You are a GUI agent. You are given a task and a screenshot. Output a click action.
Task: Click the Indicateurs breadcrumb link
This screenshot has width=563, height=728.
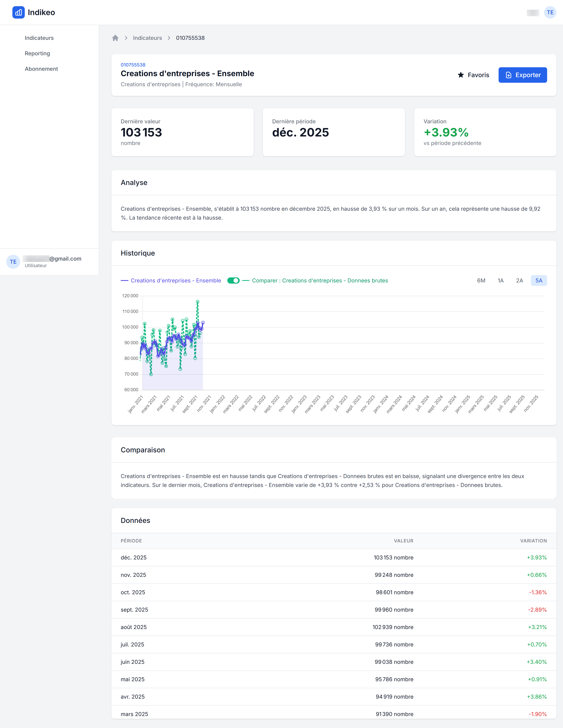[147, 38]
